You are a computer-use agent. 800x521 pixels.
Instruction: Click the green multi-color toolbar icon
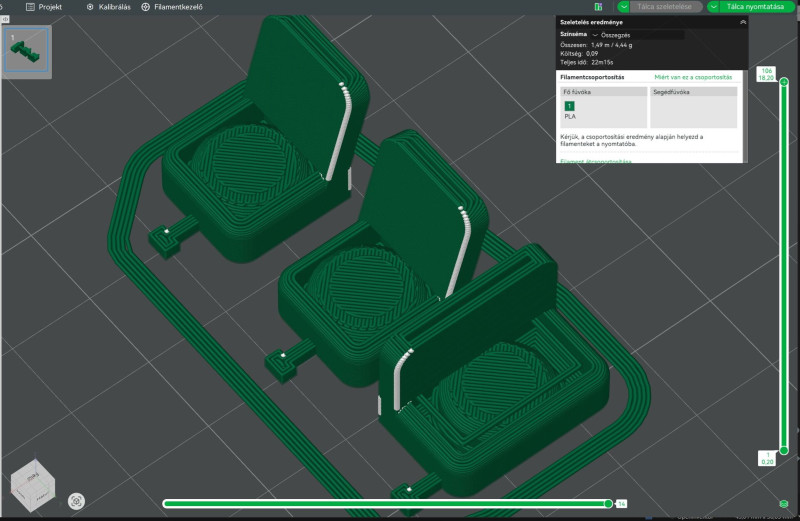pos(598,7)
